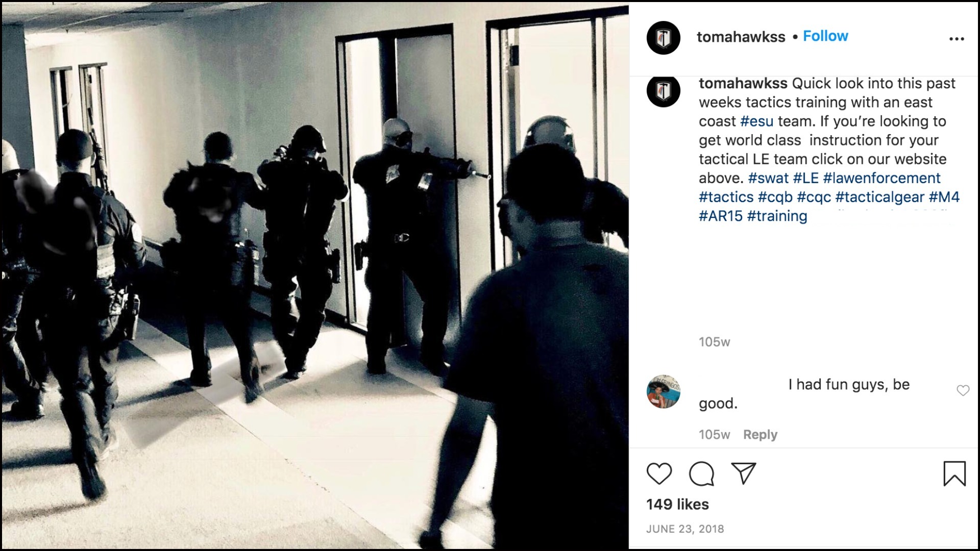Follow the tomahawkss account
Image resolution: width=980 pixels, height=551 pixels.
click(x=825, y=36)
